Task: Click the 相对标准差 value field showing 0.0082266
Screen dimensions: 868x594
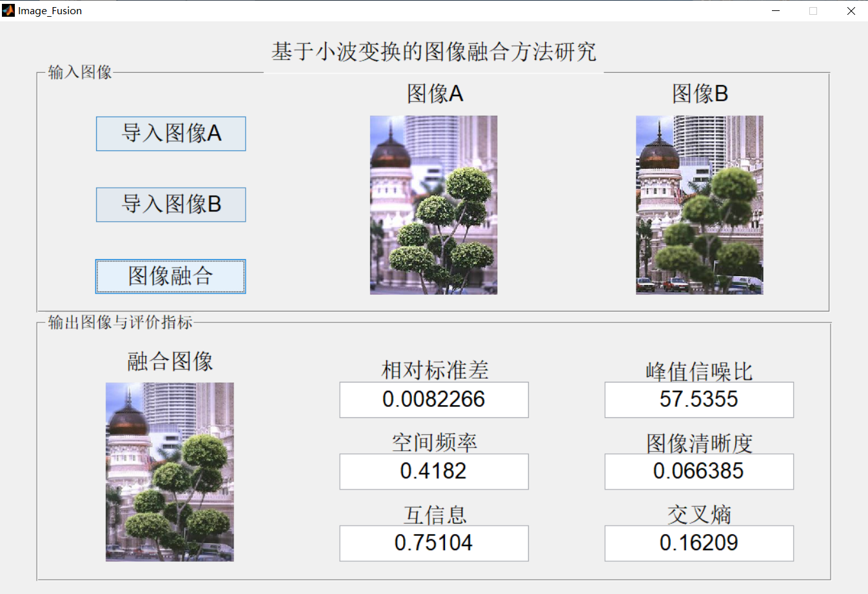Action: coord(433,400)
